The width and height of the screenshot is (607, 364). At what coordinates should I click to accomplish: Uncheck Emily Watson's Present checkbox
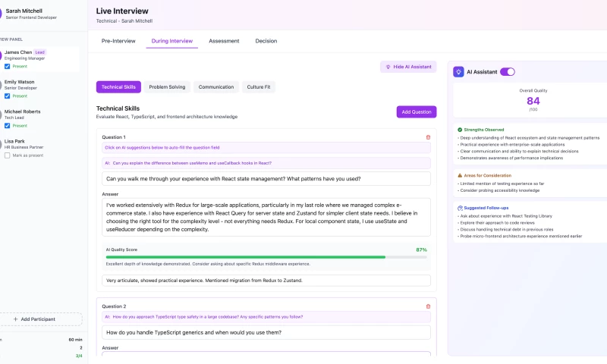click(x=8, y=96)
